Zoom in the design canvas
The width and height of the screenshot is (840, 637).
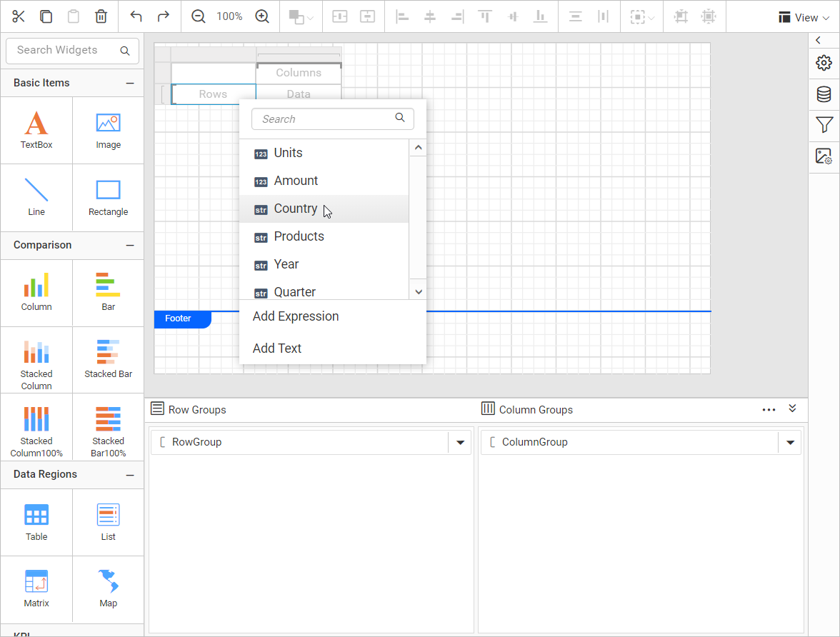tap(262, 16)
